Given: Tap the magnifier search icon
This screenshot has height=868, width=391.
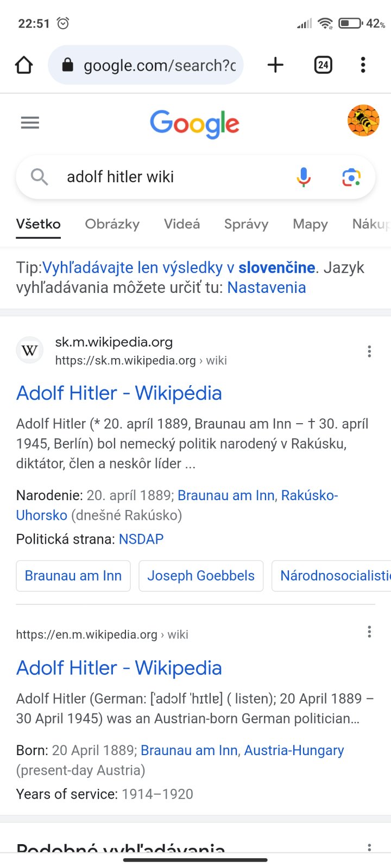Looking at the screenshot, I should pyautogui.click(x=39, y=177).
